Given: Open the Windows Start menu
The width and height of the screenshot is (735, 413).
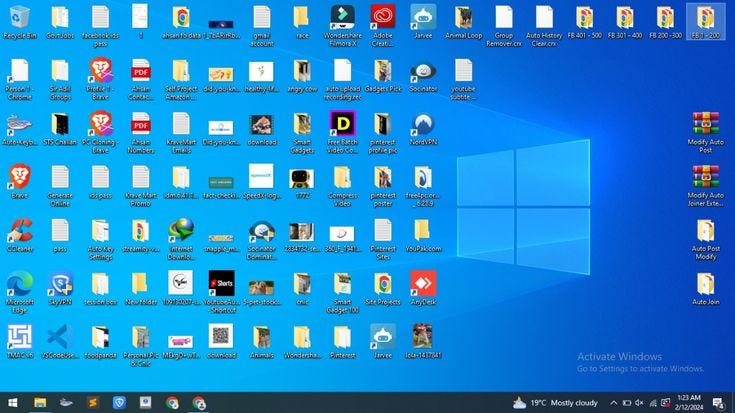Looking at the screenshot, I should [13, 403].
